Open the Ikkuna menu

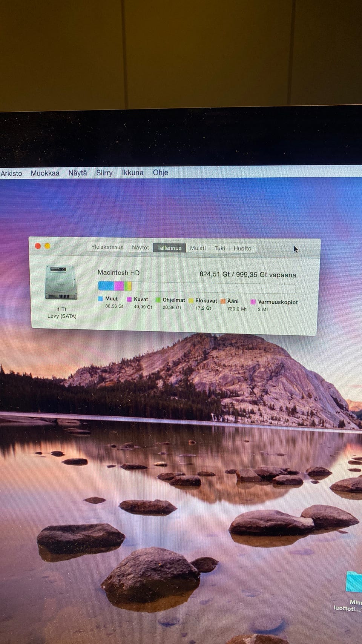132,172
